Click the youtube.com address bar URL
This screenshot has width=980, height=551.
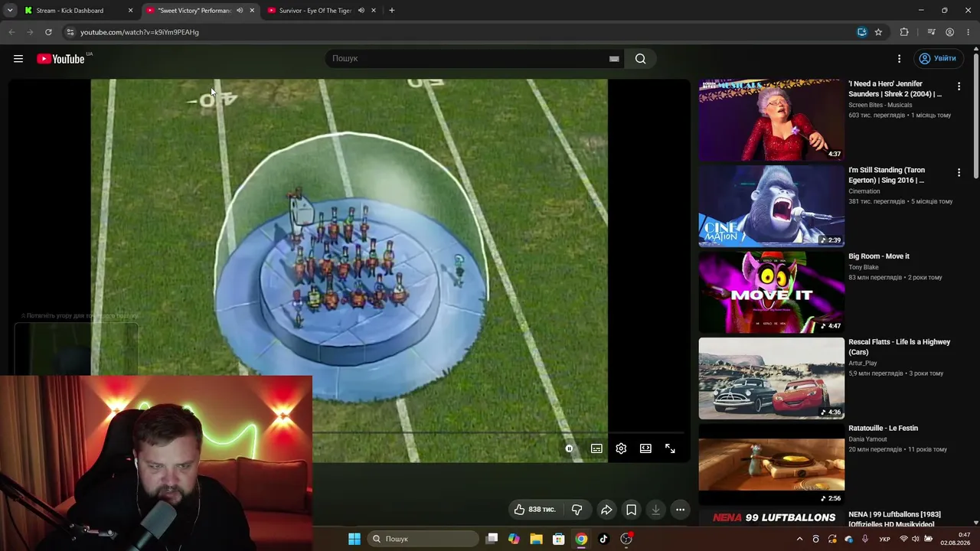point(139,32)
